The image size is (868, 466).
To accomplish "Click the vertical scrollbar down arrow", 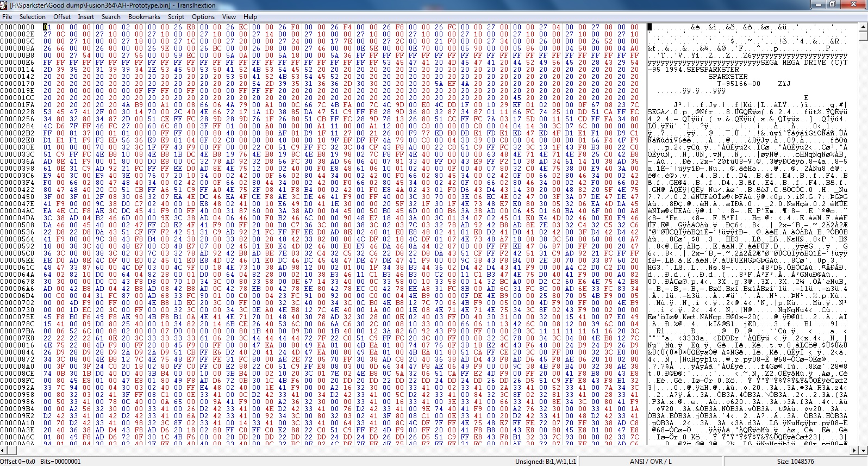I will click(863, 450).
